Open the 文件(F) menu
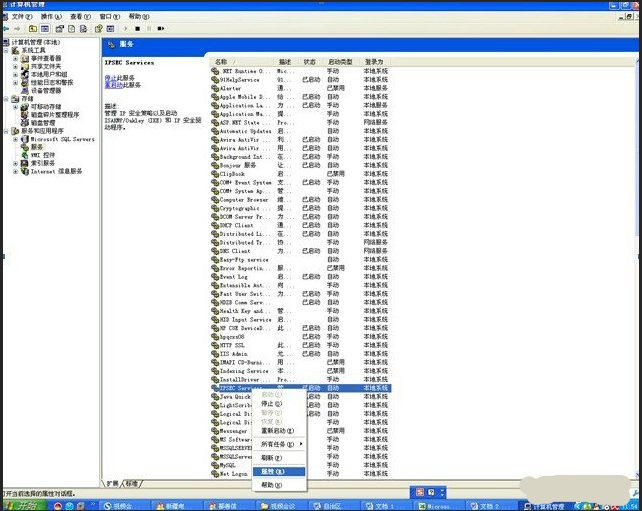 pos(22,16)
